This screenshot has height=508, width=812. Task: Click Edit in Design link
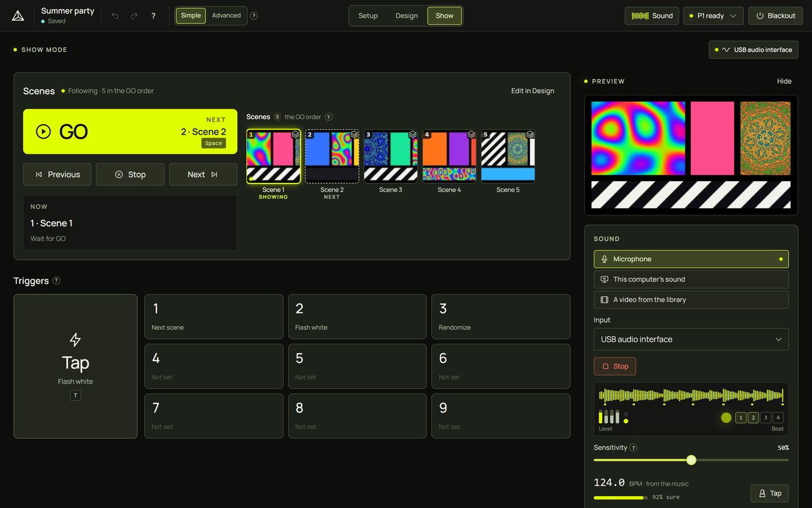tap(532, 91)
